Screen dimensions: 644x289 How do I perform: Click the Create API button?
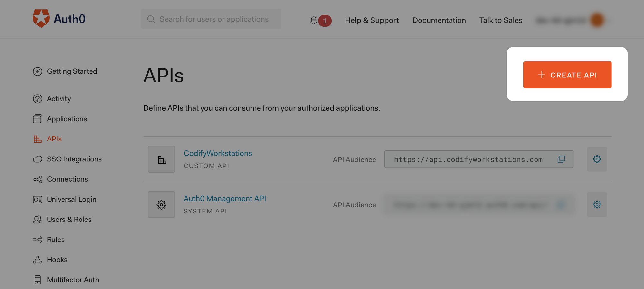(567, 75)
